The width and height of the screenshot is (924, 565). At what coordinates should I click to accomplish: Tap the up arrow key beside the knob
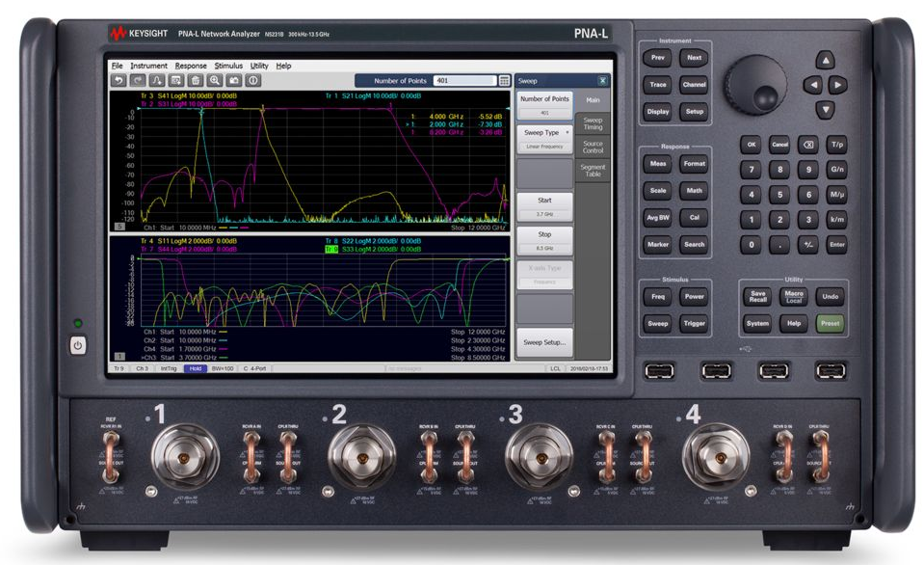[x=825, y=60]
